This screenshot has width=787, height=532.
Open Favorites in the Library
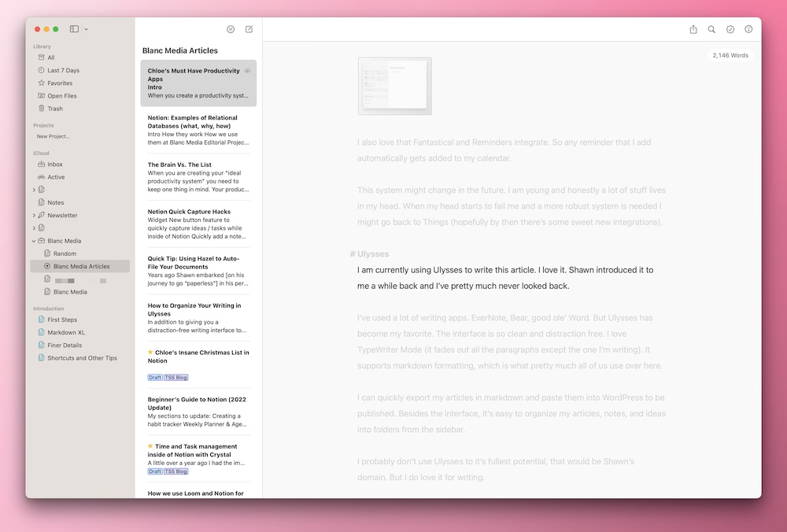coord(80,83)
